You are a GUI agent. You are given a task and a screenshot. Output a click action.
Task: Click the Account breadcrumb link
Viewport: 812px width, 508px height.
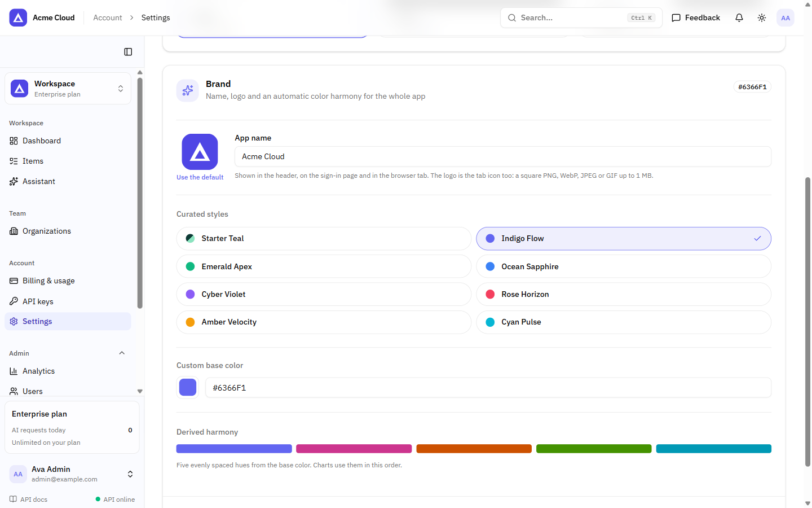coord(108,17)
